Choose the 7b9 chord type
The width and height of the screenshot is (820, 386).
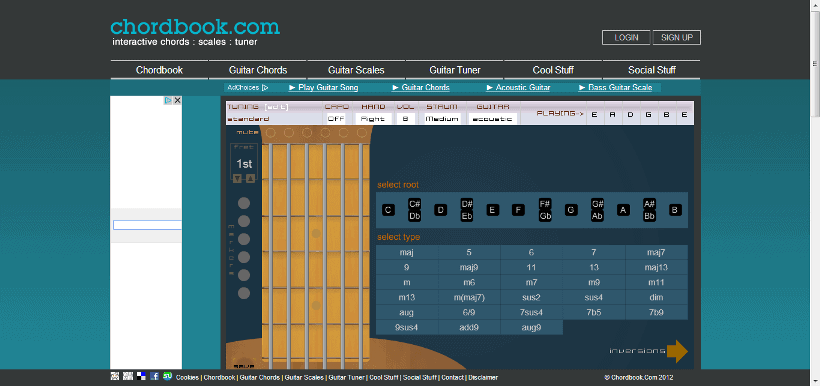click(656, 313)
